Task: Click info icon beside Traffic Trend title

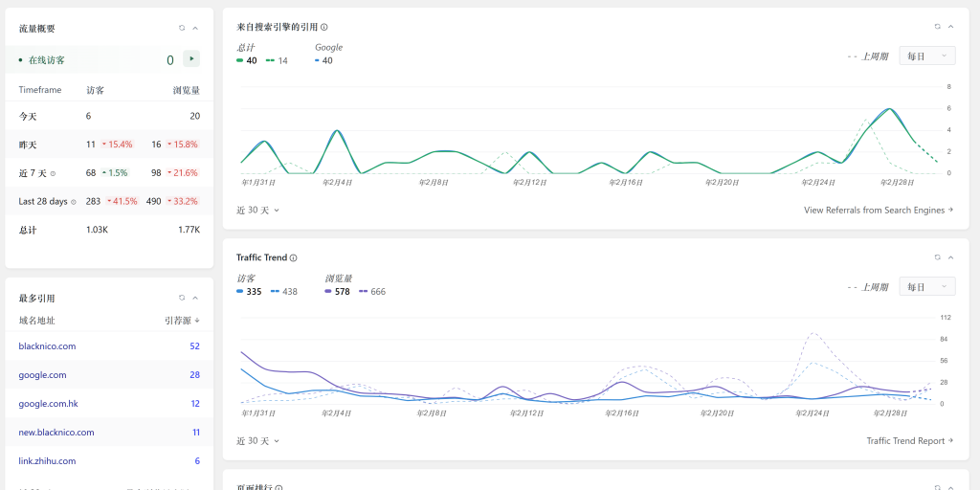Action: pyautogui.click(x=294, y=258)
